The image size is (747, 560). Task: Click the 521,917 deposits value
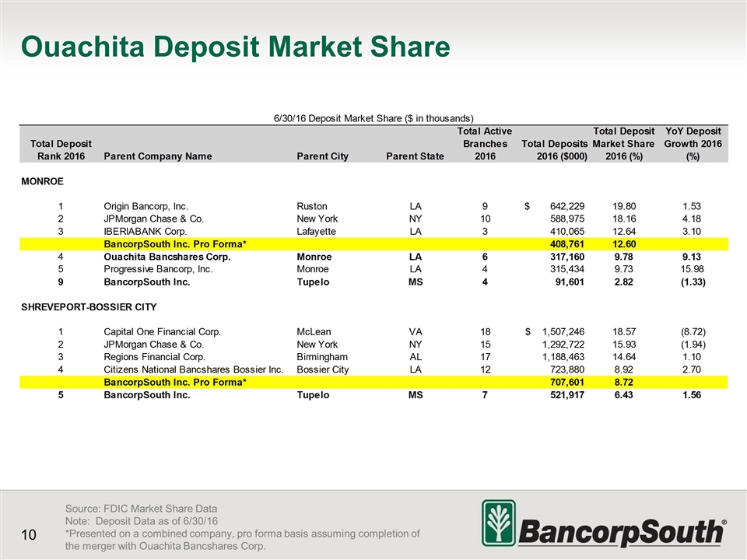click(x=567, y=395)
